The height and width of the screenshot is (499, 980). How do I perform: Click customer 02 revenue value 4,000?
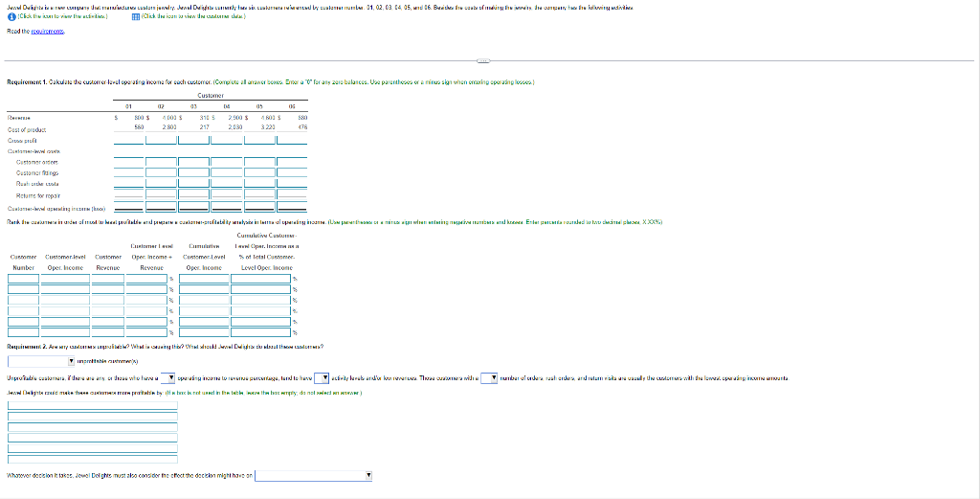pos(168,118)
